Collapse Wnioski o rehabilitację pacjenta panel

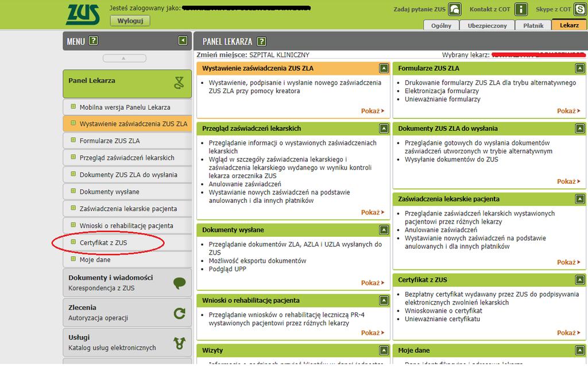point(384,300)
